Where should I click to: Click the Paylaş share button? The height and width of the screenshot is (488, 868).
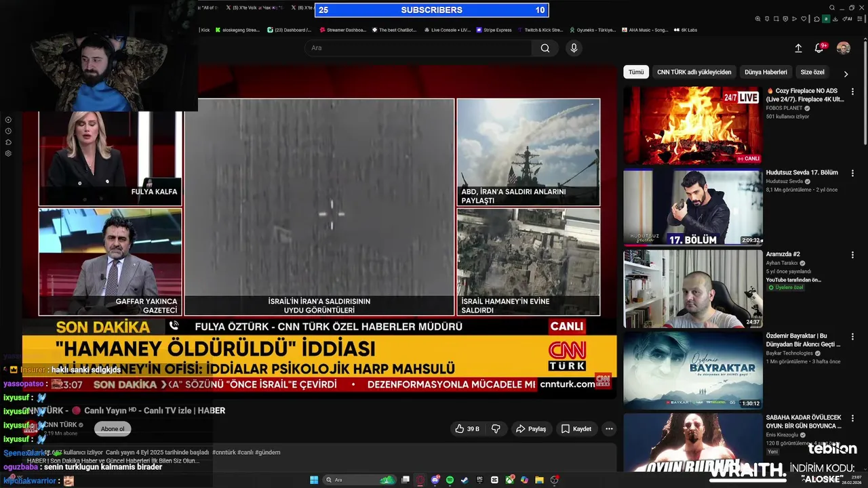pyautogui.click(x=531, y=429)
